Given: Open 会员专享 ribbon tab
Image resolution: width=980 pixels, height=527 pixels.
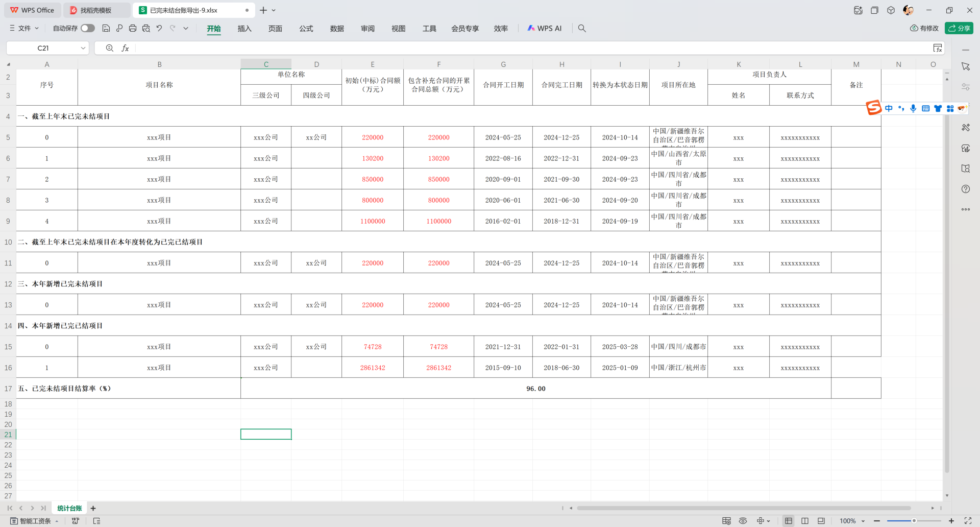Looking at the screenshot, I should point(465,29).
